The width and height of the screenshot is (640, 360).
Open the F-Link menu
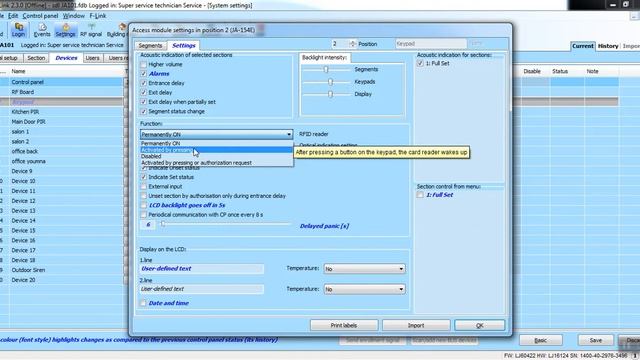click(x=98, y=16)
